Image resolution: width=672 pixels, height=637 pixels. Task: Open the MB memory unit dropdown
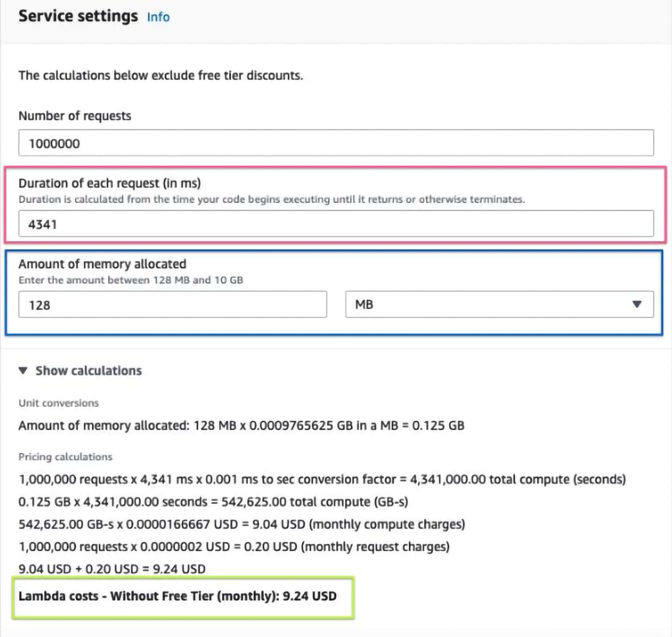click(x=499, y=304)
